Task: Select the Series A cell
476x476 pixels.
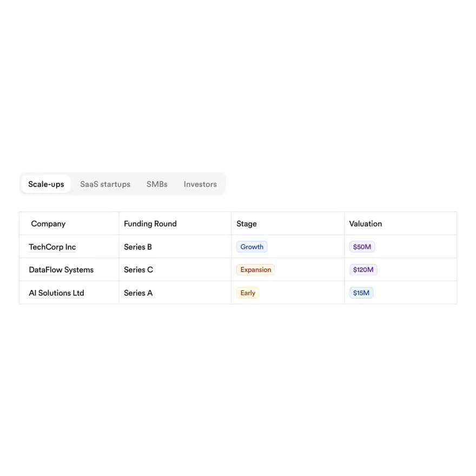Action: point(175,293)
